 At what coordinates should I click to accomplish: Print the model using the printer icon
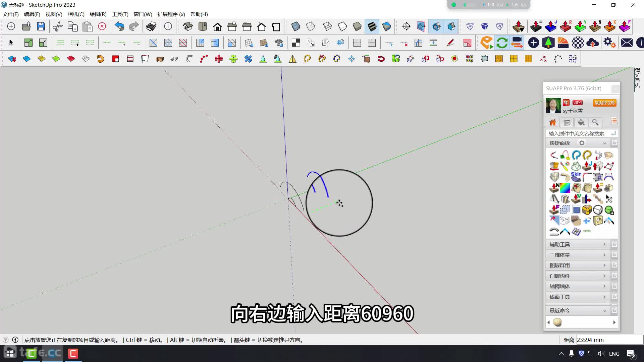click(151, 26)
